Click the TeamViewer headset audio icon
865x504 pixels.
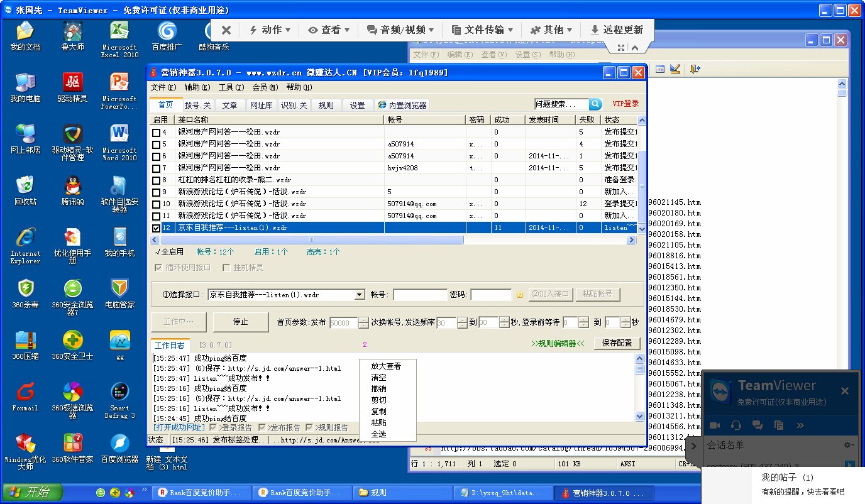click(736, 425)
